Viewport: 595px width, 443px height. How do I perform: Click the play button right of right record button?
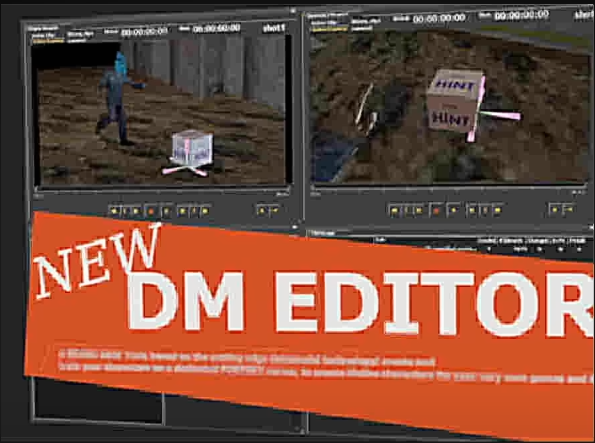[453, 210]
